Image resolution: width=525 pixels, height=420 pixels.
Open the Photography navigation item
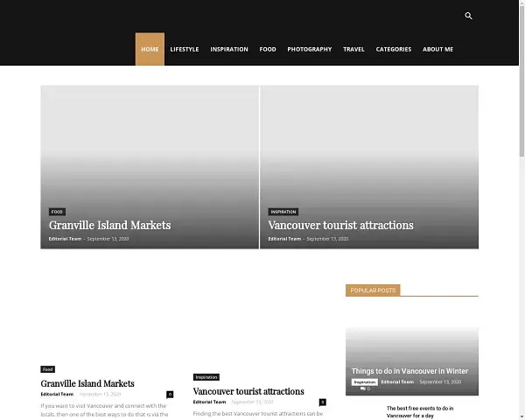point(310,49)
